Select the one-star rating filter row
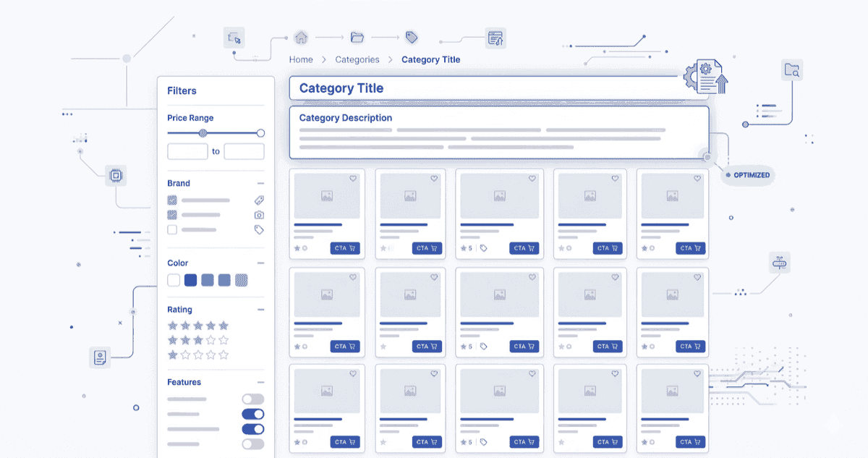Viewport: 868px width, 458px height. click(198, 355)
